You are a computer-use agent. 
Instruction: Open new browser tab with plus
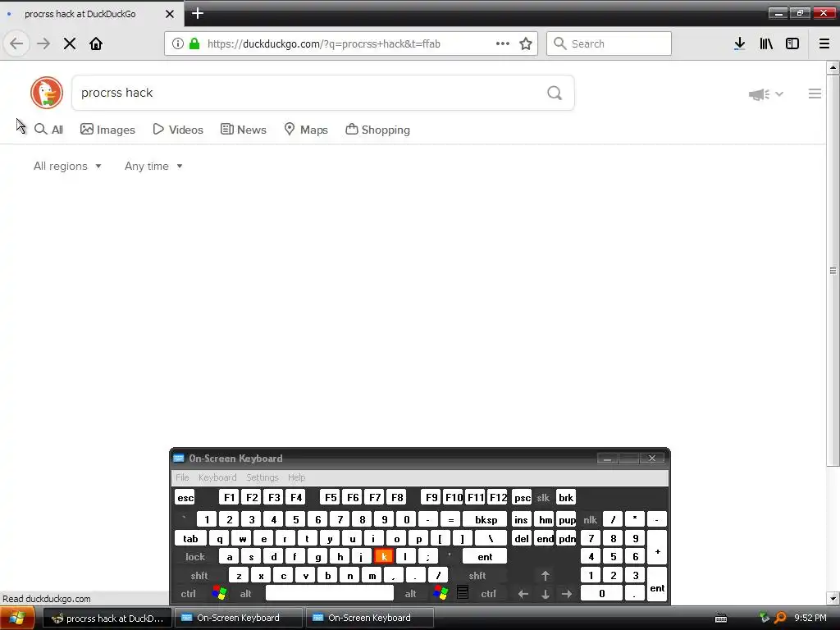tap(197, 13)
